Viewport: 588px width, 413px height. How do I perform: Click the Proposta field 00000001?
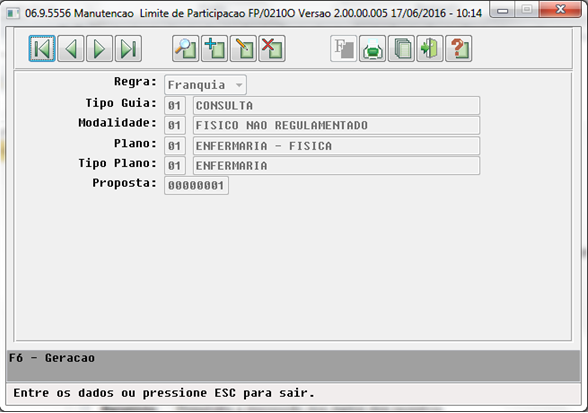(196, 185)
